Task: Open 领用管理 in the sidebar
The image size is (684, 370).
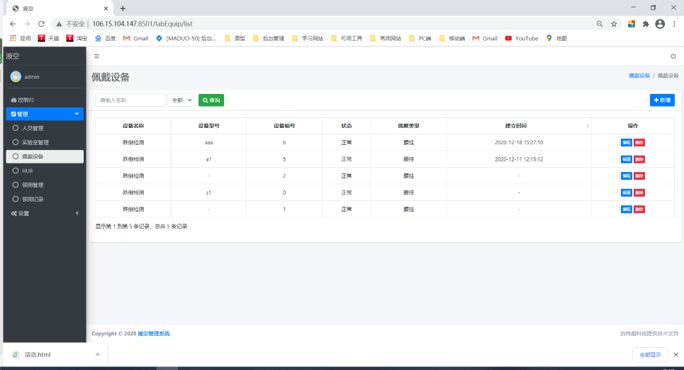Action: [x=45, y=185]
